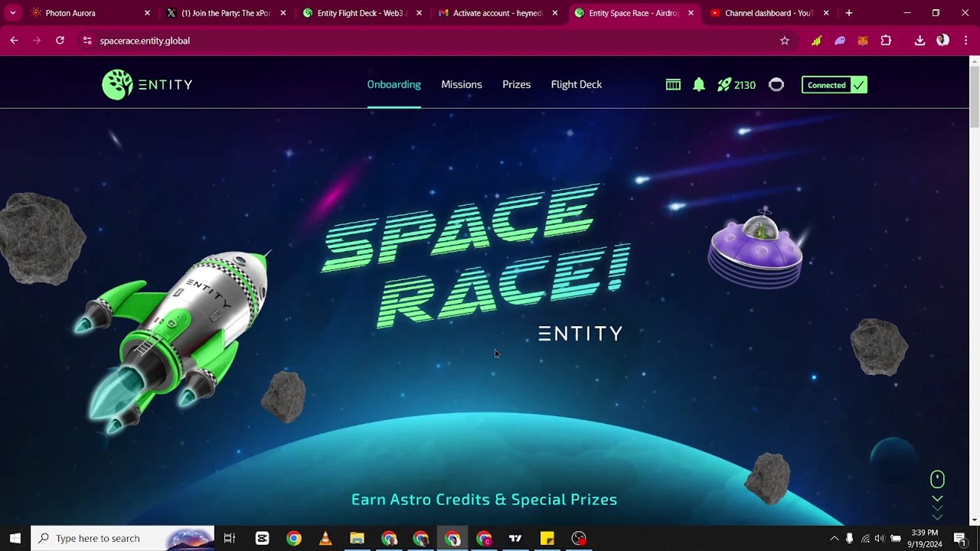Close the Channel dashboard YouTube tab
980x551 pixels.
(x=825, y=13)
